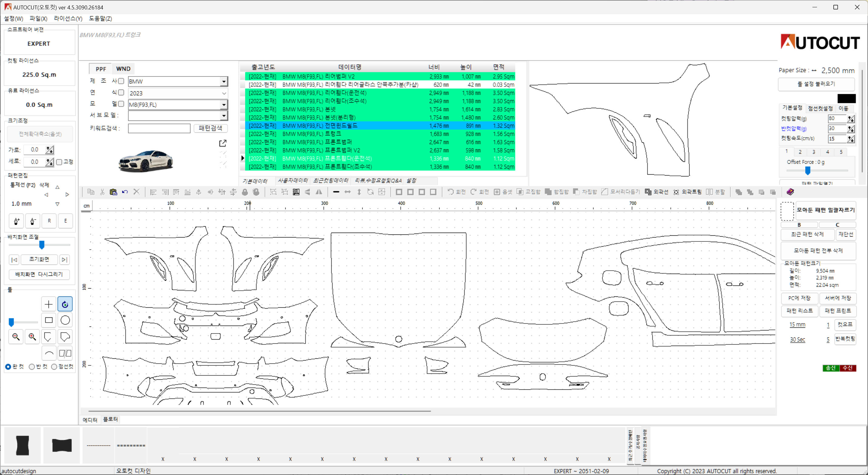The image size is (868, 475).
Task: Click the 외곽트림 outline trim toolbar button
Action: point(687,192)
